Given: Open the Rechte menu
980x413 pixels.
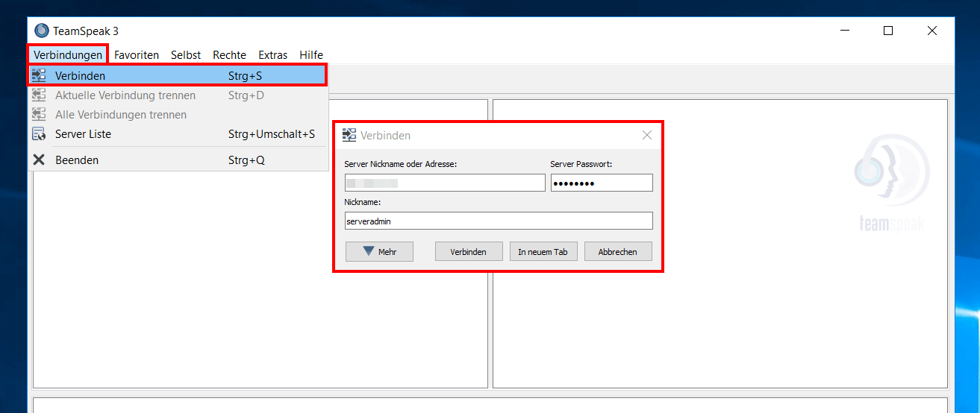Looking at the screenshot, I should 229,54.
